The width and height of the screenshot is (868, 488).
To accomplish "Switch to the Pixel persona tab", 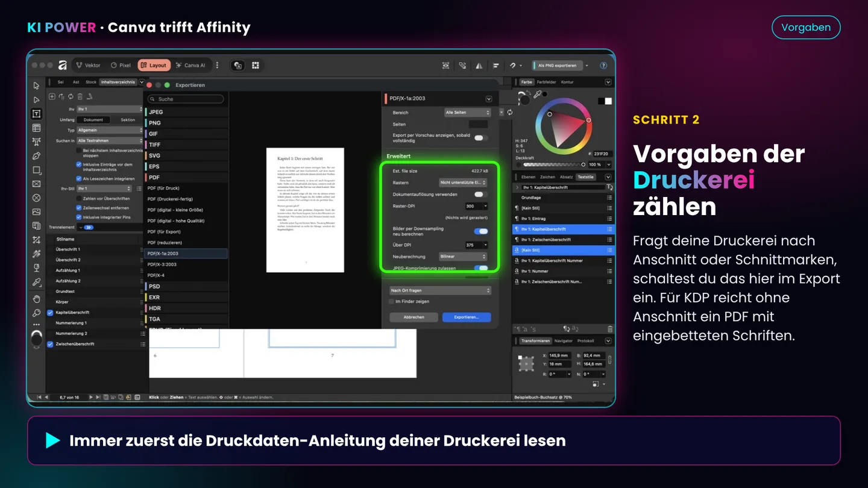I will coord(121,65).
